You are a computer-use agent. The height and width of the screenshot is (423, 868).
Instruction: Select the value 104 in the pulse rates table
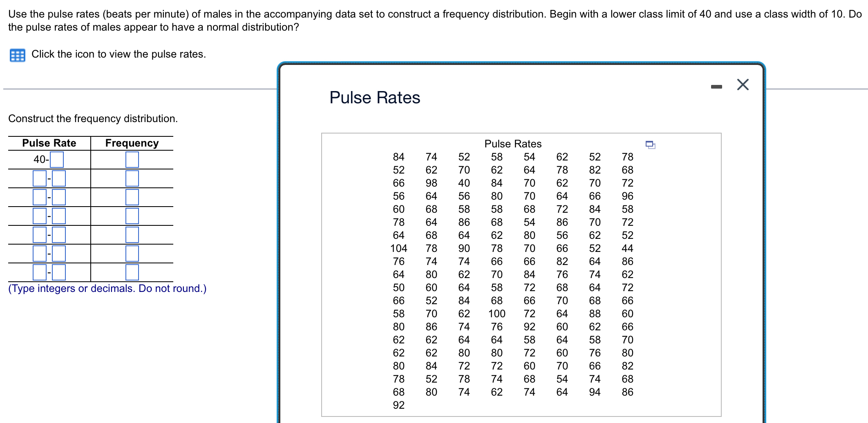[398, 248]
